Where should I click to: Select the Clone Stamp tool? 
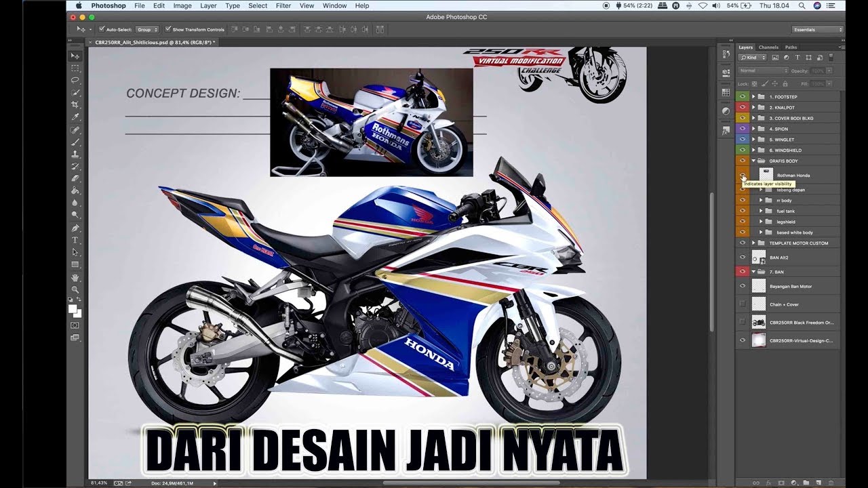75,154
